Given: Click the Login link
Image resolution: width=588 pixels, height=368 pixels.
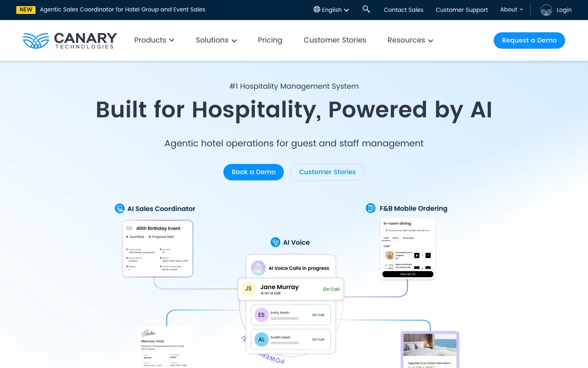Looking at the screenshot, I should (564, 10).
